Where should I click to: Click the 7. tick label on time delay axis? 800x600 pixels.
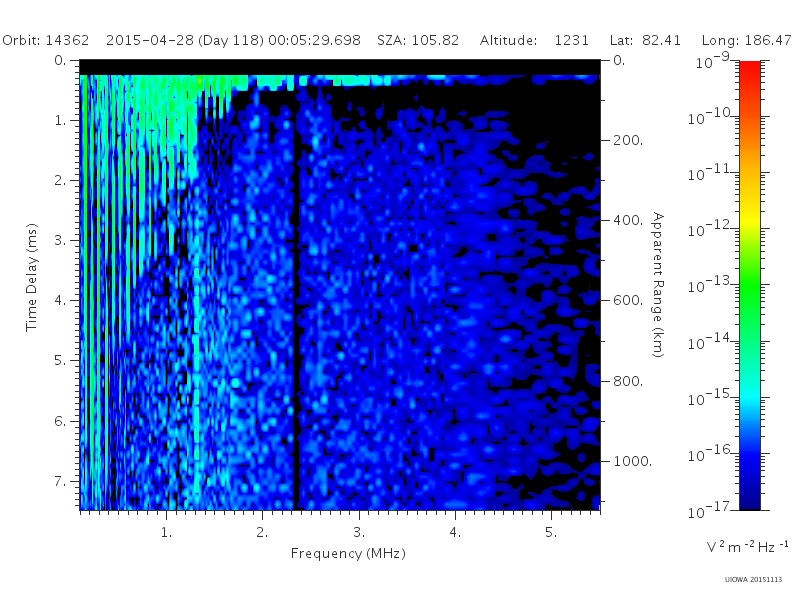click(60, 481)
